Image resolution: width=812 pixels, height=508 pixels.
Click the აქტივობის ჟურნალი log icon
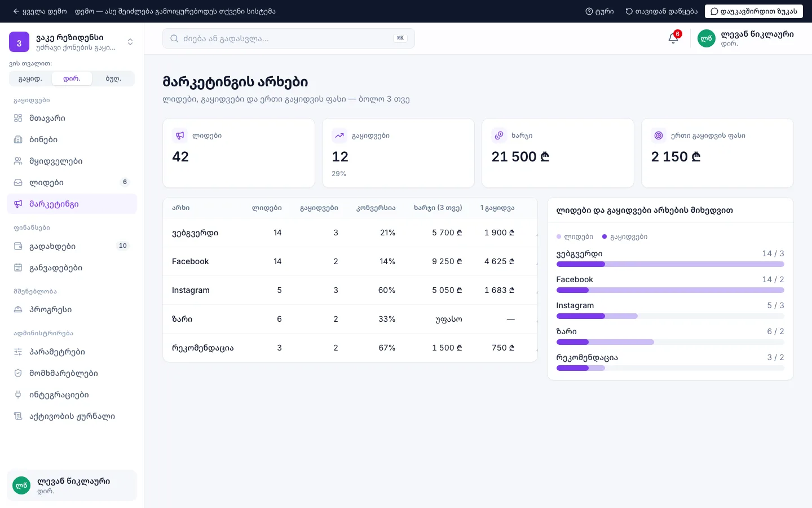[18, 416]
